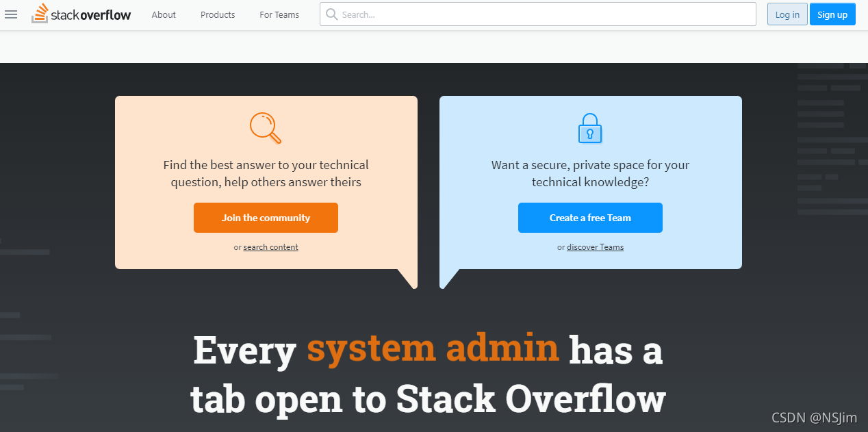Screen dimensions: 868x432
Task: Click the search magnifier icon in search bar
Action: pyautogui.click(x=332, y=14)
